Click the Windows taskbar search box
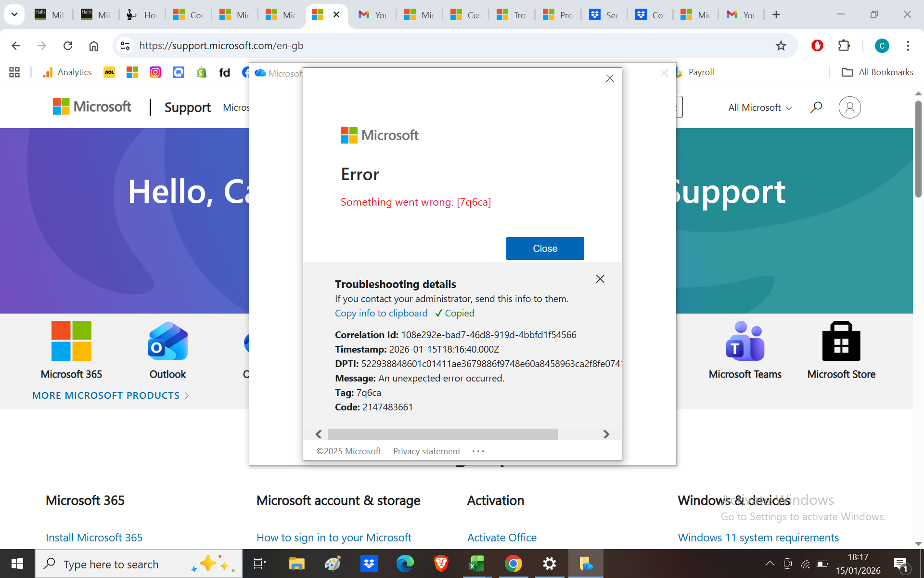This screenshot has width=924, height=578. 139,564
